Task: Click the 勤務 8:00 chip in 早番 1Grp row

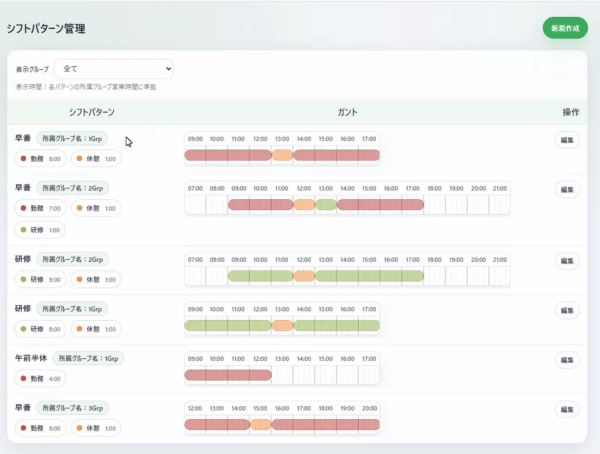Action: (41, 159)
